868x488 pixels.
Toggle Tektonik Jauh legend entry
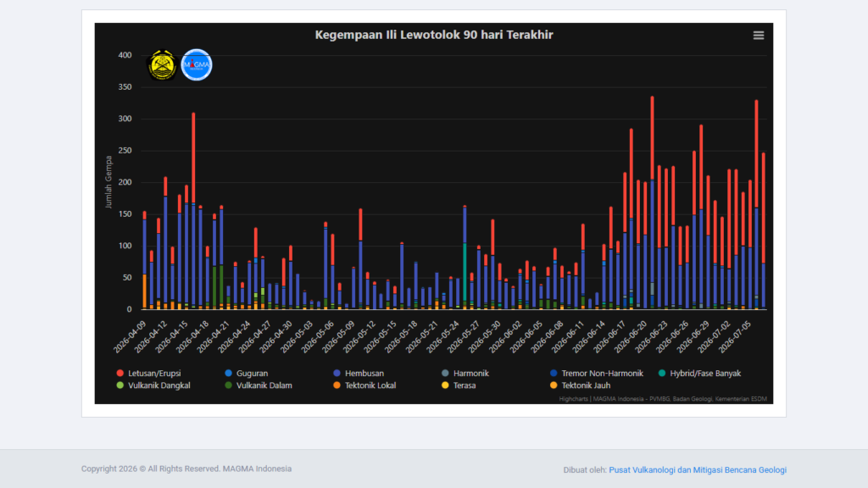[580, 385]
